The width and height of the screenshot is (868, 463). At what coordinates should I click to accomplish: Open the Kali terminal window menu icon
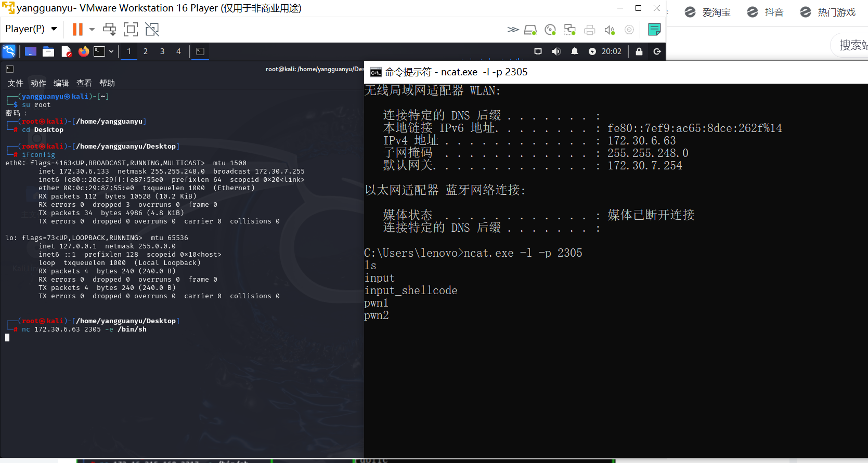click(10, 69)
